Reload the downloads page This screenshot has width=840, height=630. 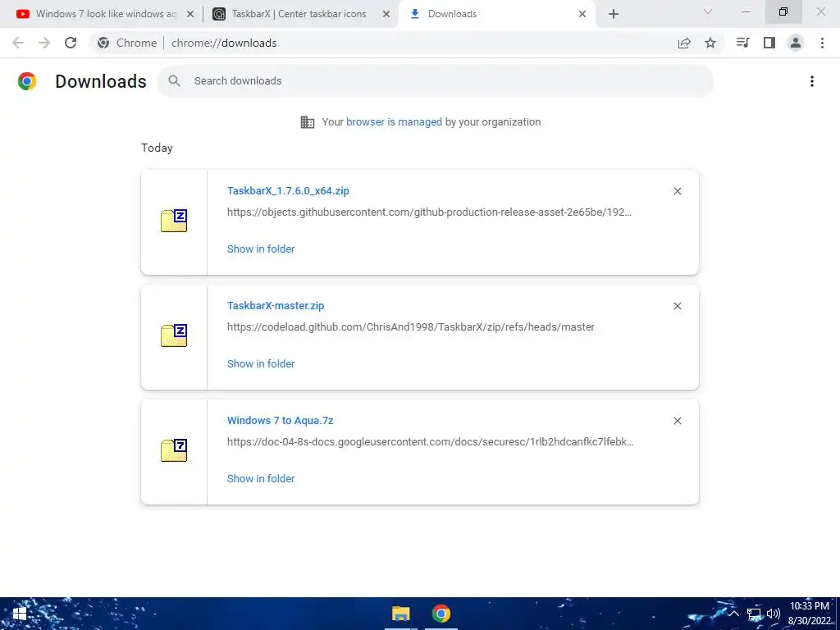(x=71, y=43)
